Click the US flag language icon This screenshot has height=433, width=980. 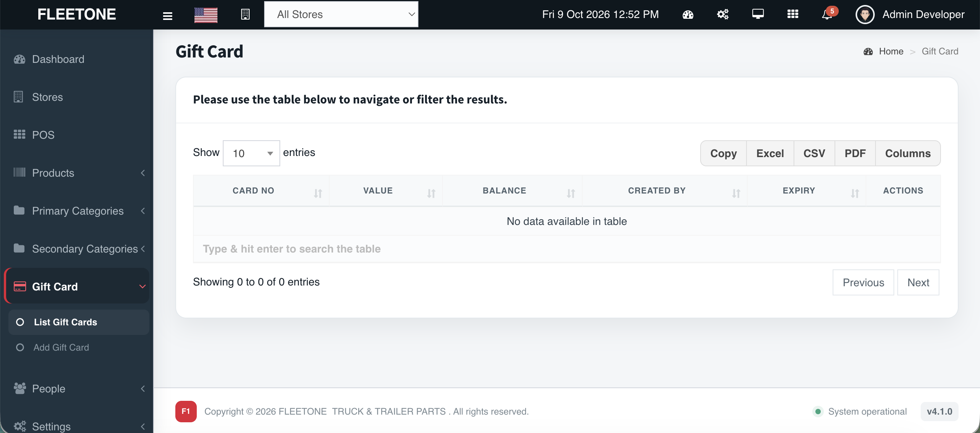click(x=206, y=15)
